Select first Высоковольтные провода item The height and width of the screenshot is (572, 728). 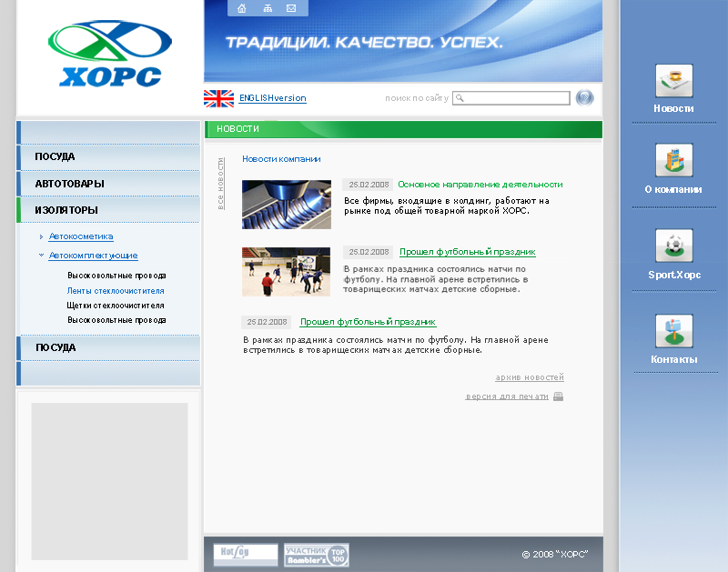click(x=116, y=276)
